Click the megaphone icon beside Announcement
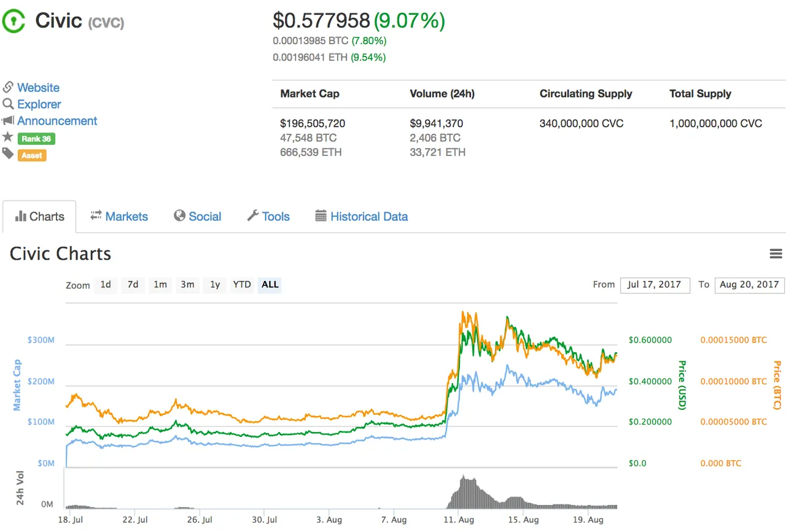This screenshot has width=786, height=532. coord(8,120)
